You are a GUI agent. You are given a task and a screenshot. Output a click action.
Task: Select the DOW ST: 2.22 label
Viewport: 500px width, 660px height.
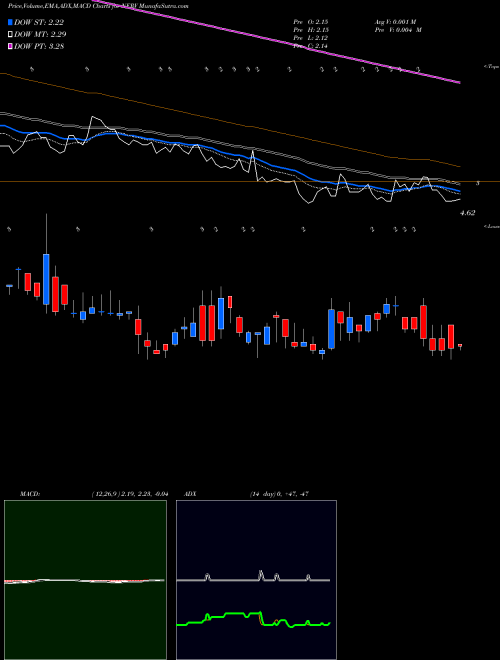(39, 22)
